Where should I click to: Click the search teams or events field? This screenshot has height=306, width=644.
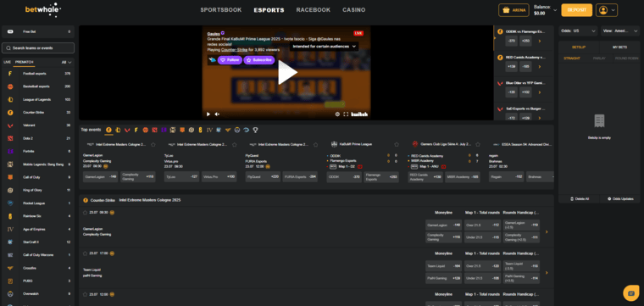38,48
